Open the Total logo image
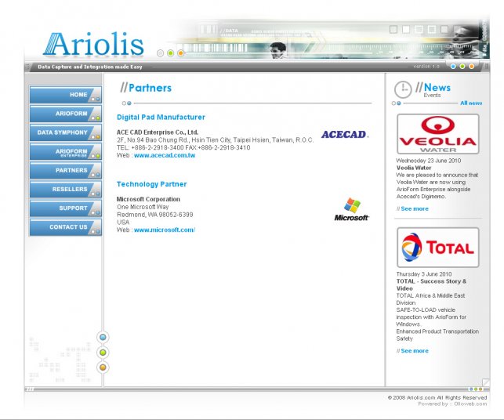The width and height of the screenshot is (504, 420). (x=437, y=248)
